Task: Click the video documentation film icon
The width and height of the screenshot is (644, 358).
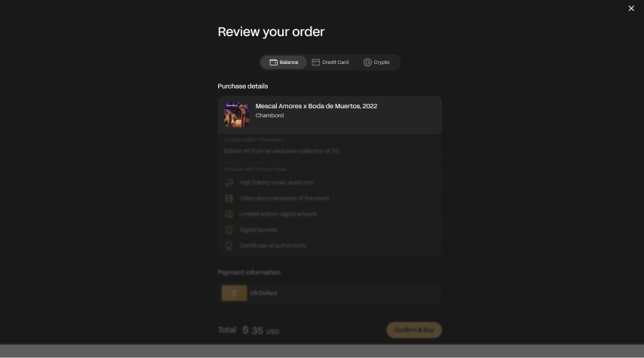Action: [229, 199]
